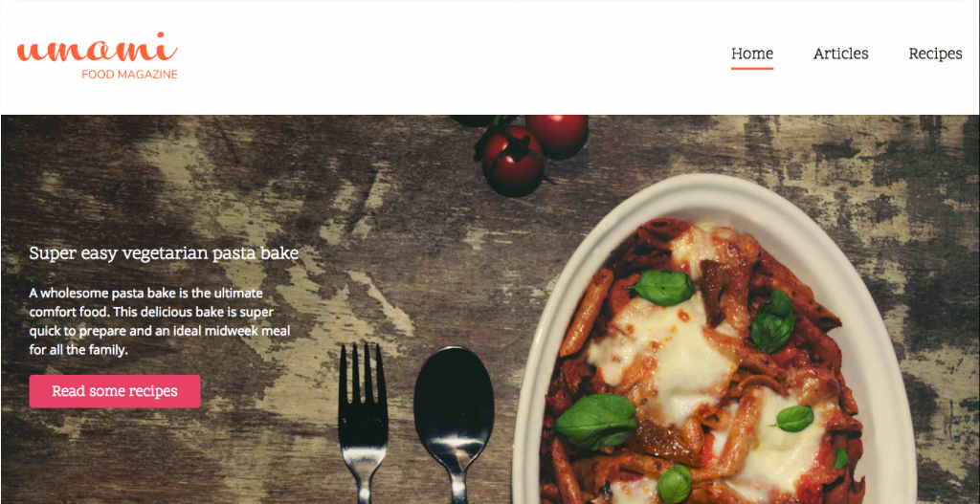
Task: Click the black spoon in the banner
Action: (x=454, y=423)
